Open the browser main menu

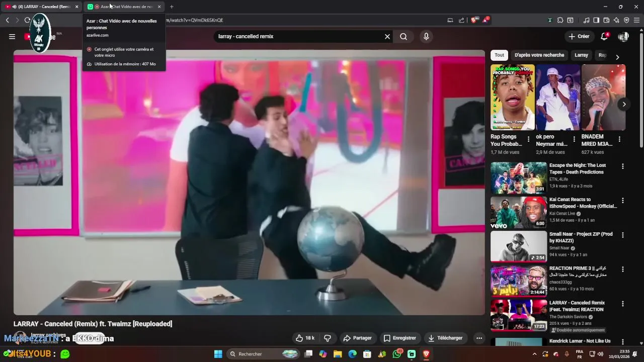coord(636,20)
